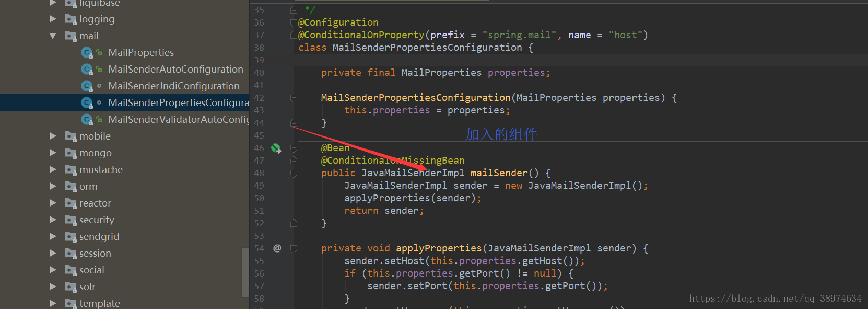Click the solr folder icon
Image resolution: width=868 pixels, height=309 pixels.
click(x=71, y=287)
